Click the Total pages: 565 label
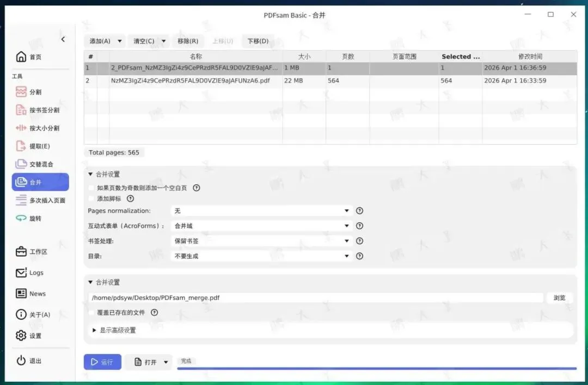 click(x=114, y=152)
